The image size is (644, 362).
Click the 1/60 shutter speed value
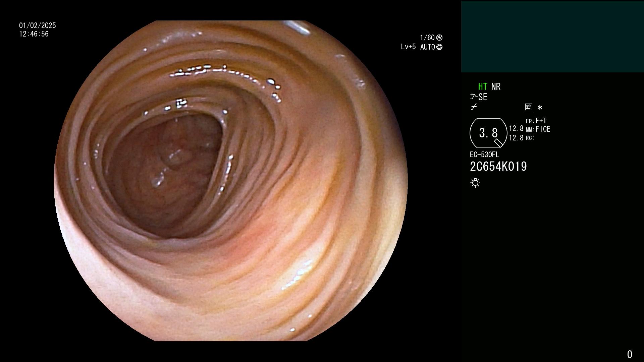pyautogui.click(x=427, y=38)
